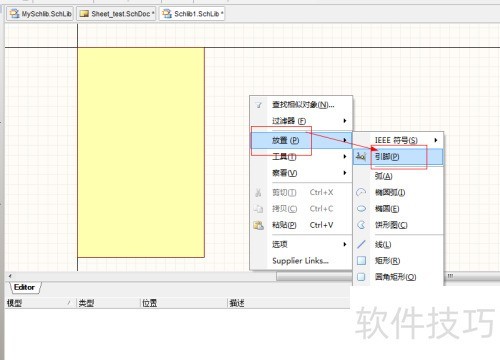Click the elliptical arc icon beside 椭圆弧
500x360 pixels.
pos(361,192)
